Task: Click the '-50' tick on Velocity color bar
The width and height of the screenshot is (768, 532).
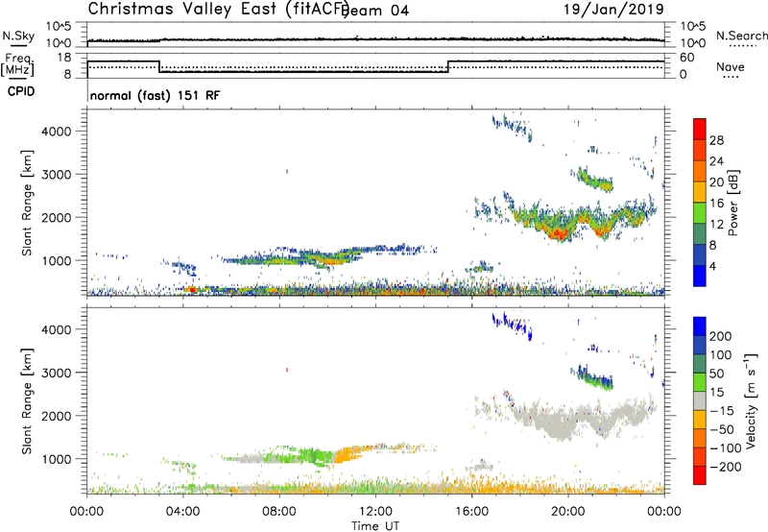Action: (722, 429)
